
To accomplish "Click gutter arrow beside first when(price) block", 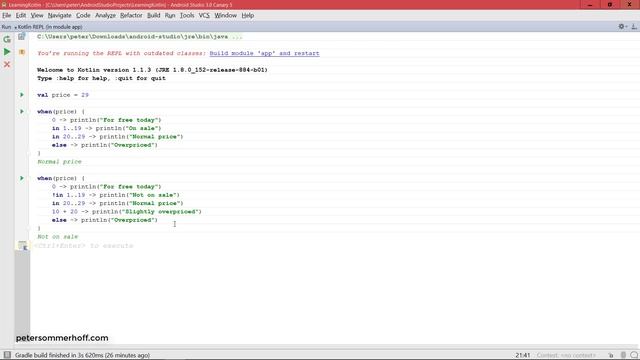I will (x=22, y=111).
